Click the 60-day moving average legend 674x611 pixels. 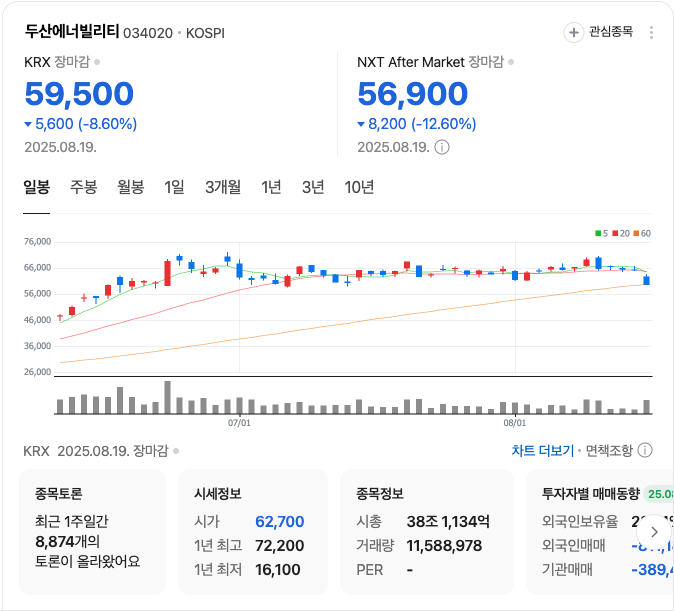pyautogui.click(x=642, y=233)
